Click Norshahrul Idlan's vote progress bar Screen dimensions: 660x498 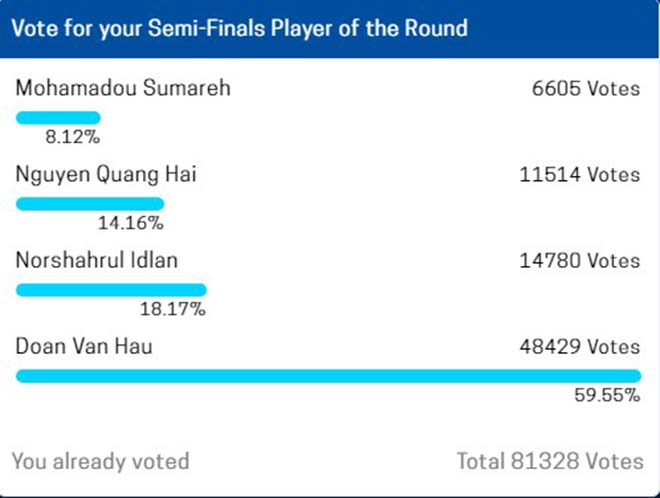point(111,290)
